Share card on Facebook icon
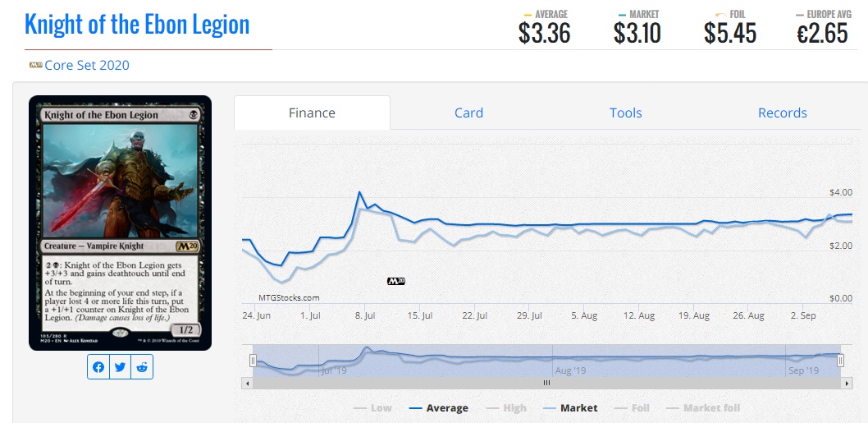The width and height of the screenshot is (868, 423). [x=98, y=367]
